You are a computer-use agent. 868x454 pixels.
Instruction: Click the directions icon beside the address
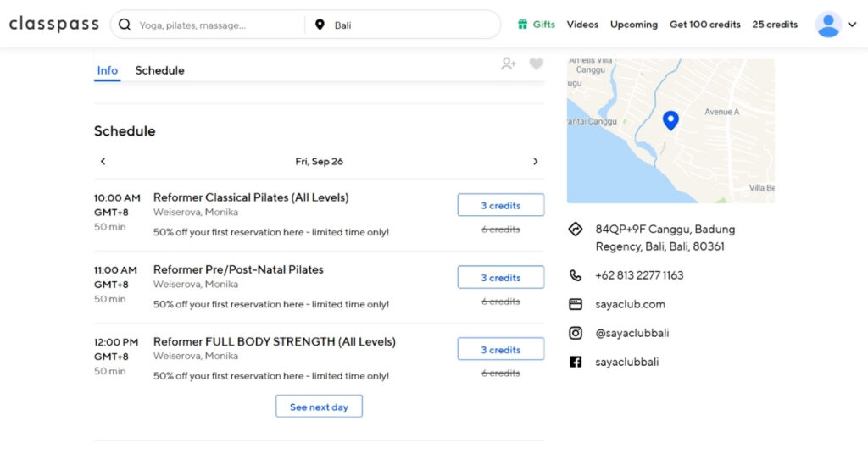click(576, 229)
